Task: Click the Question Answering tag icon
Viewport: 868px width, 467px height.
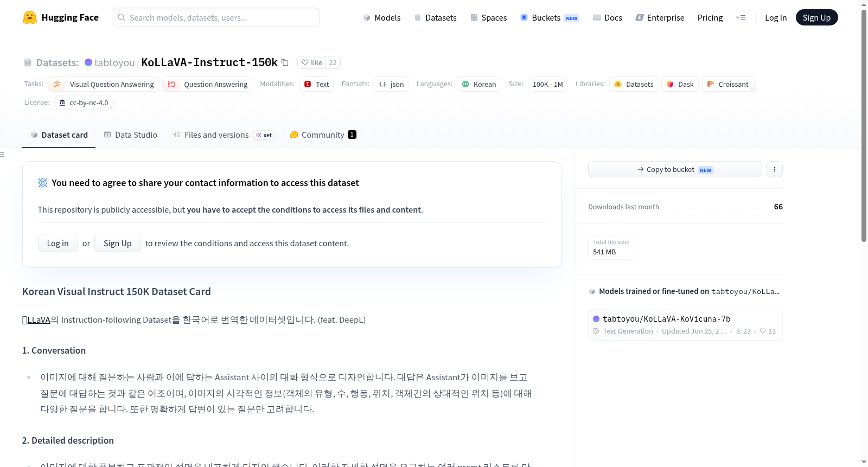Action: pos(171,84)
